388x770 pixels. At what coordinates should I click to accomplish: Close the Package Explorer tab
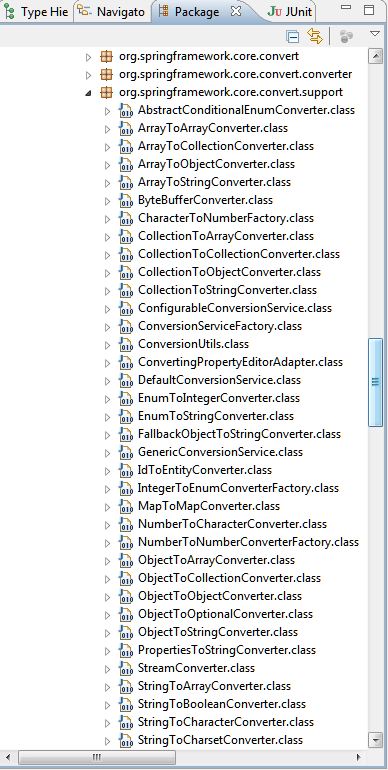(235, 11)
